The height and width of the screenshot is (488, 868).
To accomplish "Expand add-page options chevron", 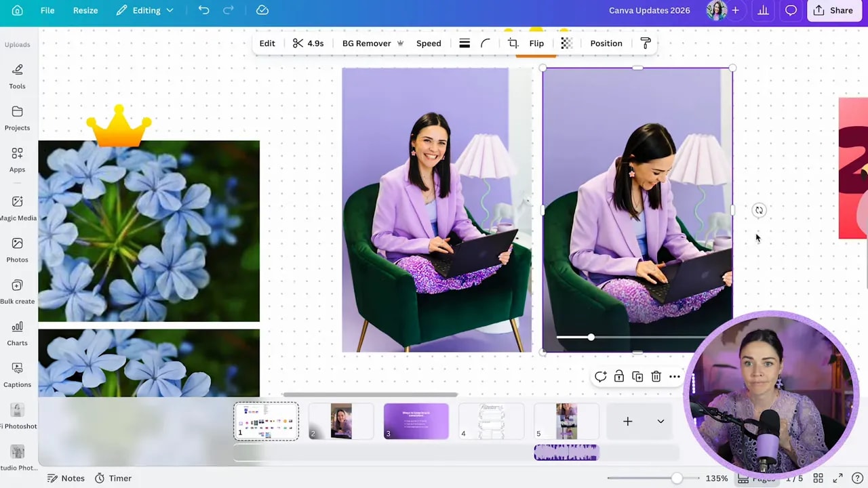I will click(x=660, y=422).
